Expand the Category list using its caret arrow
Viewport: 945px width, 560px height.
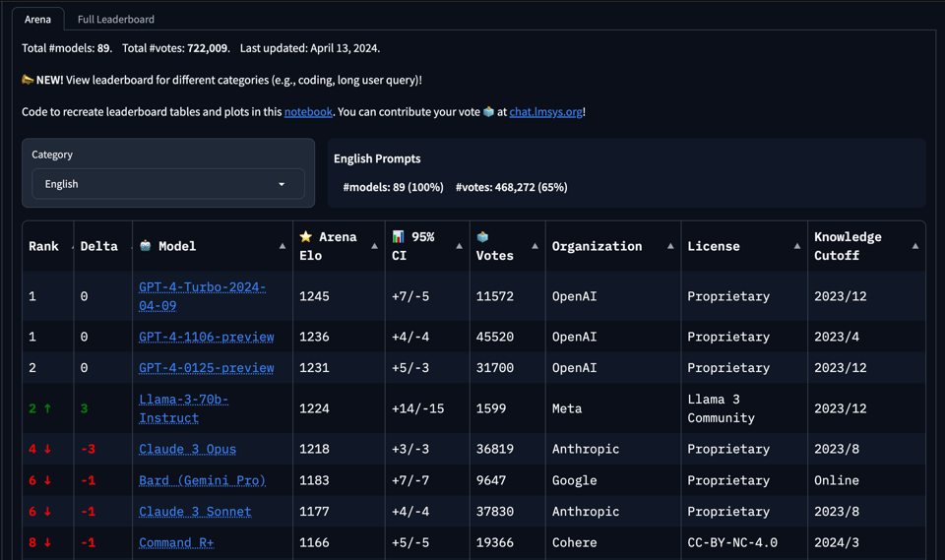[282, 184]
